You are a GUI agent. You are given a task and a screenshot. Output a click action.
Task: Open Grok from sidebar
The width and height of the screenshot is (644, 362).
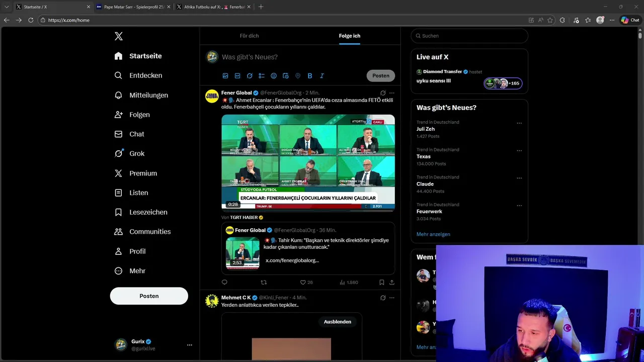coord(129,153)
